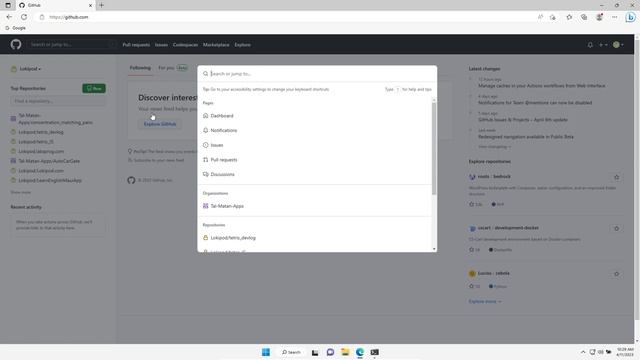Open the Windows Start menu
Screen dimensions: 640x360
point(266,352)
